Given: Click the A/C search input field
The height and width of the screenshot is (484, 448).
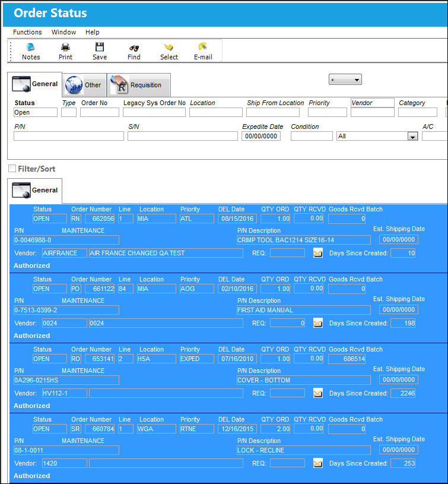Looking at the screenshot, I should 435,136.
